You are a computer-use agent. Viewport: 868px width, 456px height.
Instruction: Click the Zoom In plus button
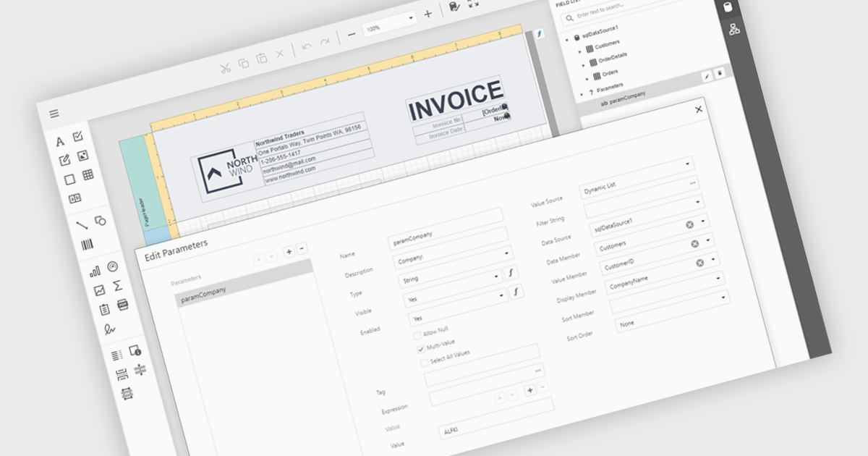[x=427, y=13]
